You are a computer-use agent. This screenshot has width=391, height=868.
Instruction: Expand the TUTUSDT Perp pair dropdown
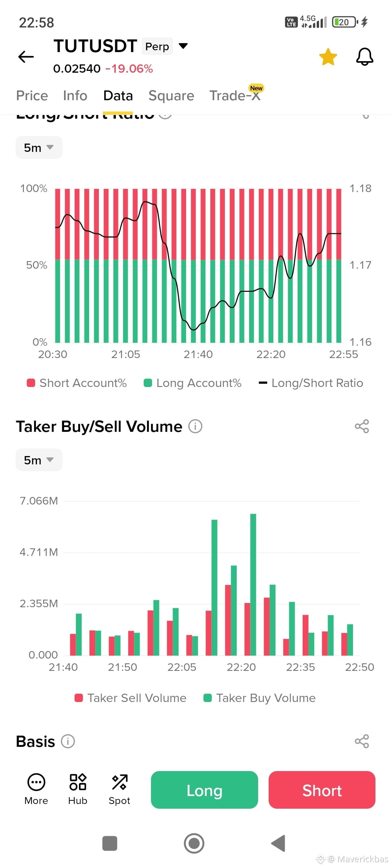[x=184, y=46]
